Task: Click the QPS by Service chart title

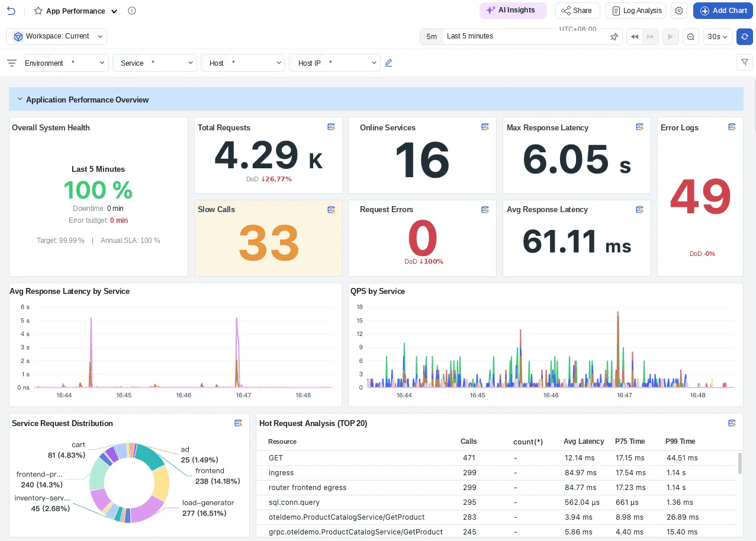Action: click(378, 292)
